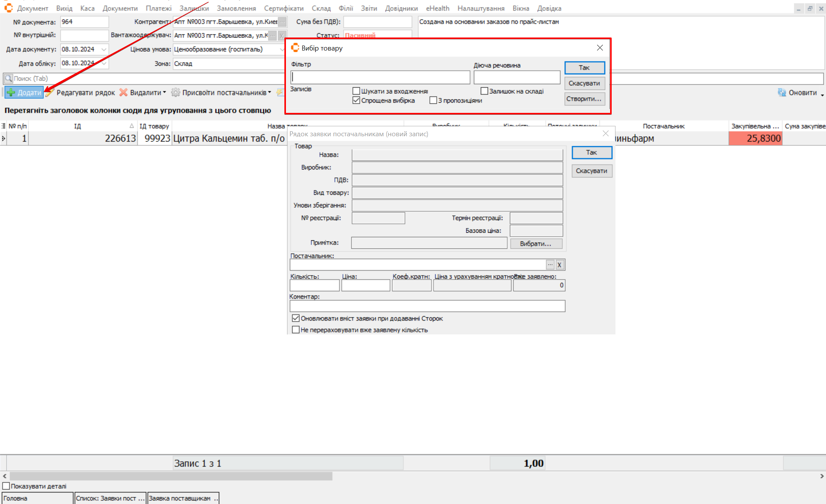Open the Довідники menu
The width and height of the screenshot is (826, 504).
point(401,8)
